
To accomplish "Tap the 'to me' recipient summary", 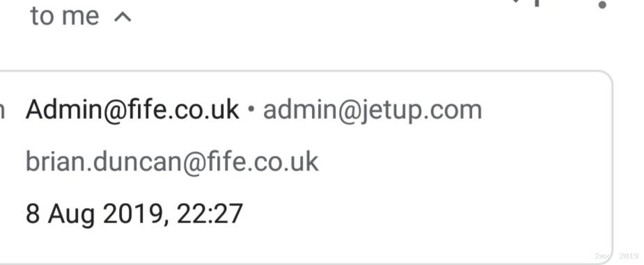I will click(x=65, y=16).
